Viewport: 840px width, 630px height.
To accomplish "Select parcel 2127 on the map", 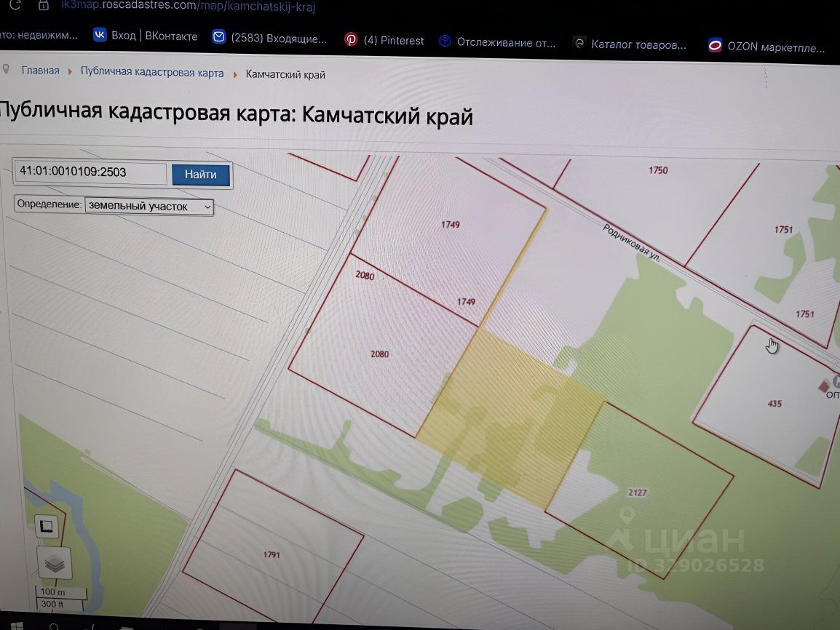I will click(638, 493).
